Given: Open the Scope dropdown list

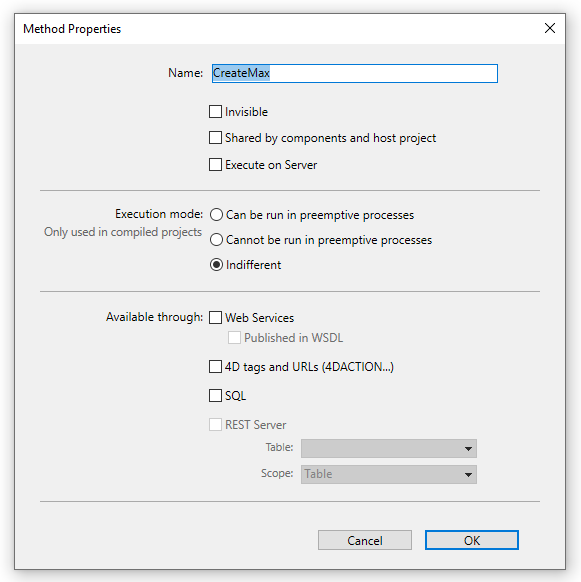Looking at the screenshot, I should click(x=389, y=474).
